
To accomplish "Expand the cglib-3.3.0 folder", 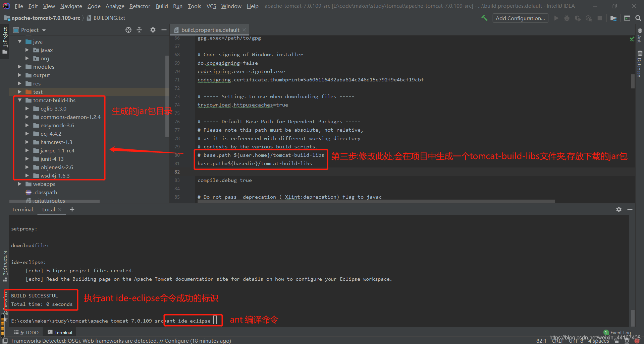I will click(x=27, y=109).
